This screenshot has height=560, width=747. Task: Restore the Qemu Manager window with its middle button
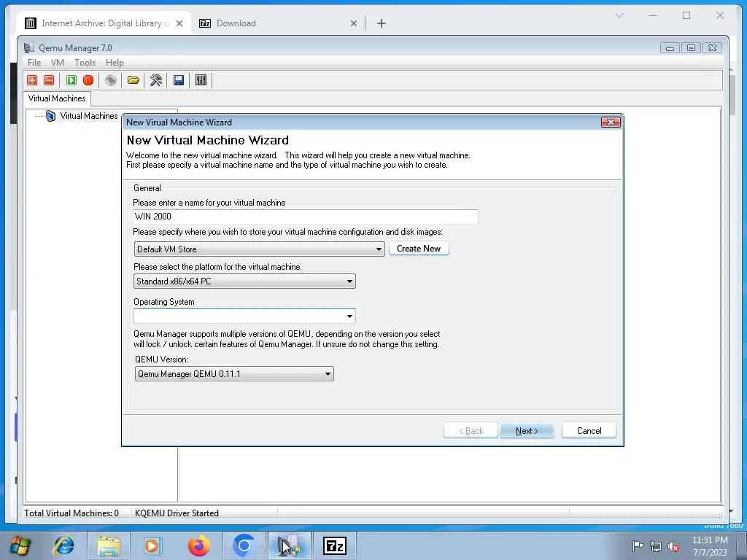691,47
